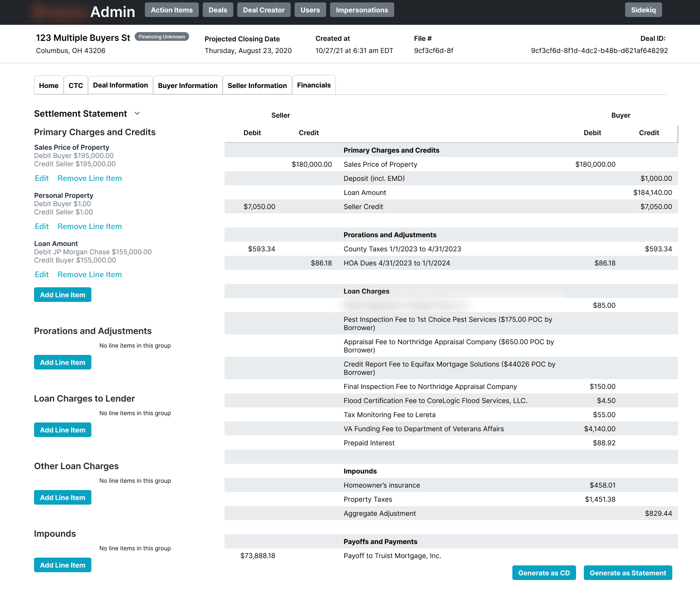
Task: Switch to the Home tab
Action: [49, 85]
